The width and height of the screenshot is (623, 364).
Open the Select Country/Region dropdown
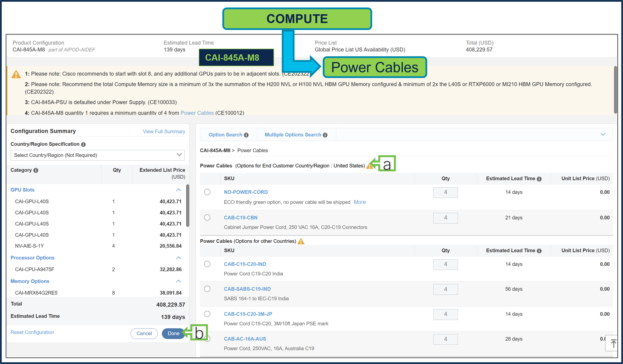click(x=97, y=155)
